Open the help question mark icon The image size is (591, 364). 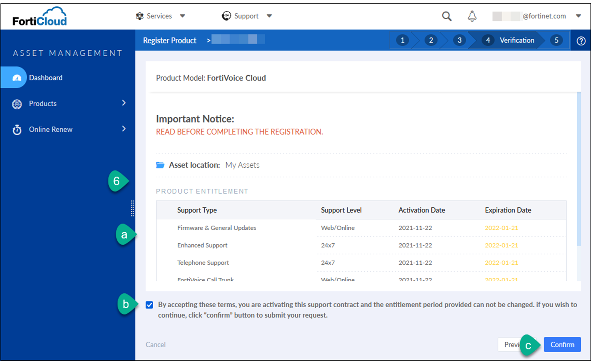click(x=580, y=40)
